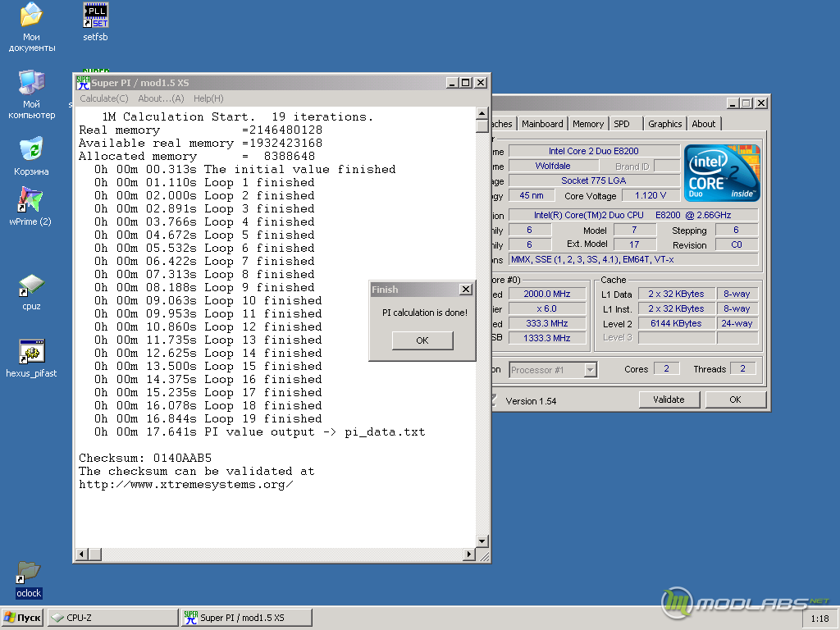Switch to CPU-Z in the taskbar
Image resolution: width=840 pixels, height=630 pixels.
(112, 618)
